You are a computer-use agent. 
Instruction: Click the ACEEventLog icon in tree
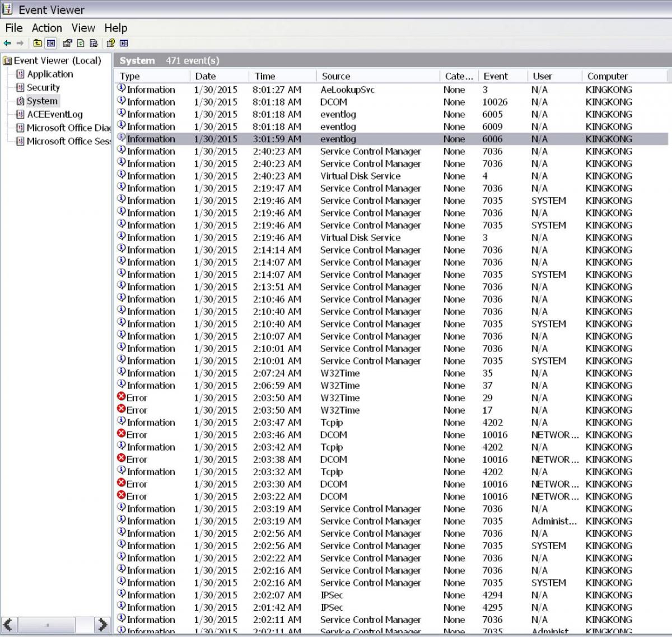(x=20, y=114)
